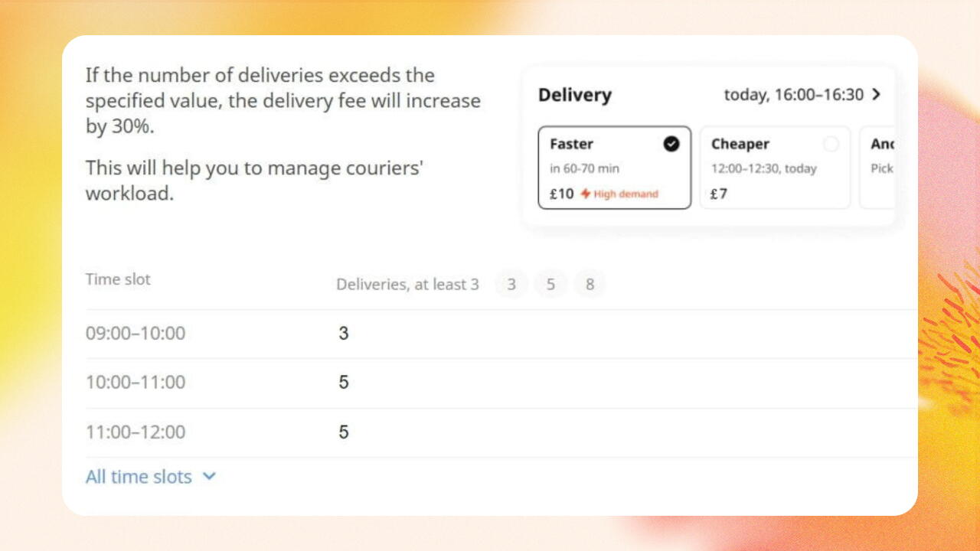The image size is (980, 551).
Task: Edit deliveries value for 10:00–11:00 slot
Action: tap(344, 383)
